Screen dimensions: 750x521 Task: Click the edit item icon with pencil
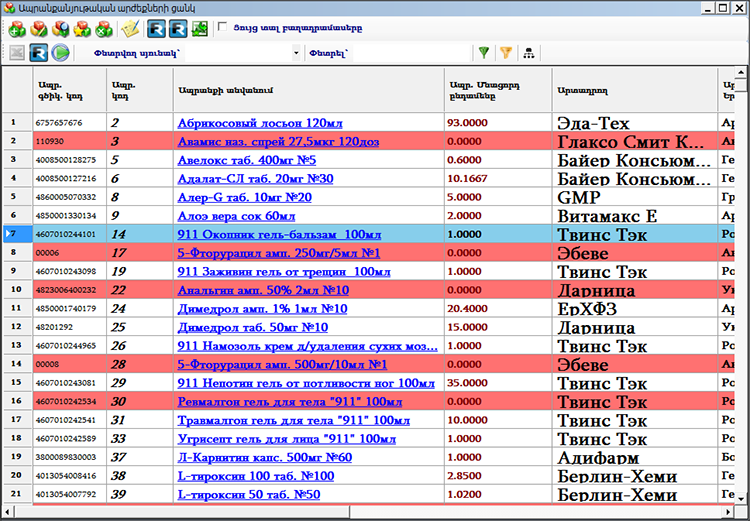(x=38, y=29)
